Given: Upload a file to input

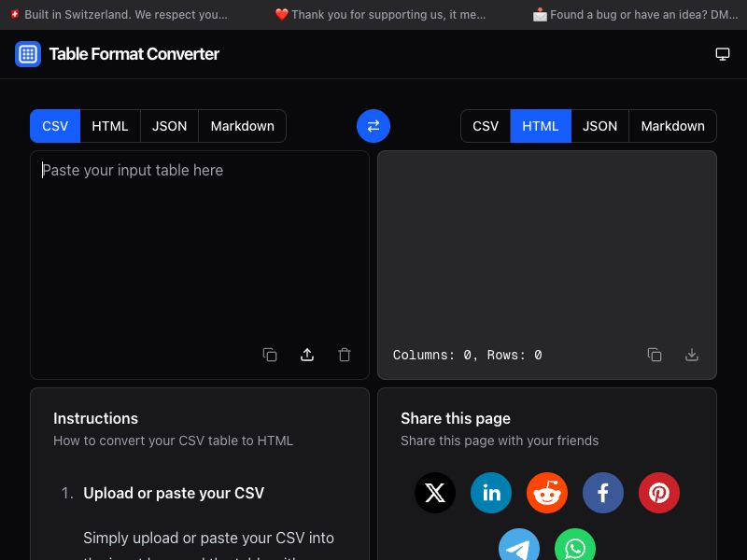Looking at the screenshot, I should point(307,355).
